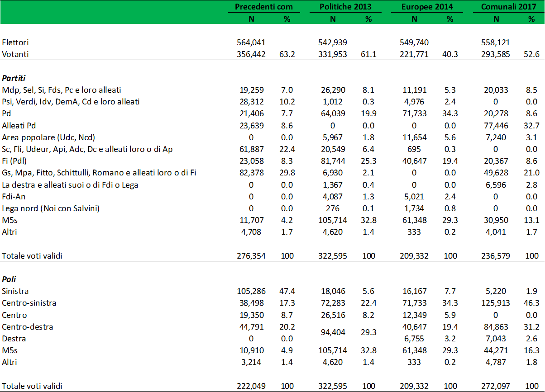Click the Votanti value "221,771"
Screen dimensions: 545x392
(x=414, y=54)
